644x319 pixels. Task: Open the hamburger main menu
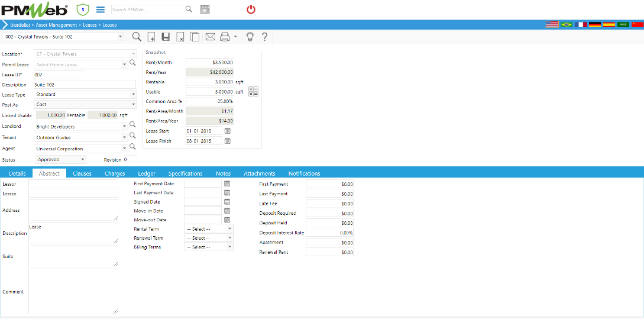click(x=100, y=9)
